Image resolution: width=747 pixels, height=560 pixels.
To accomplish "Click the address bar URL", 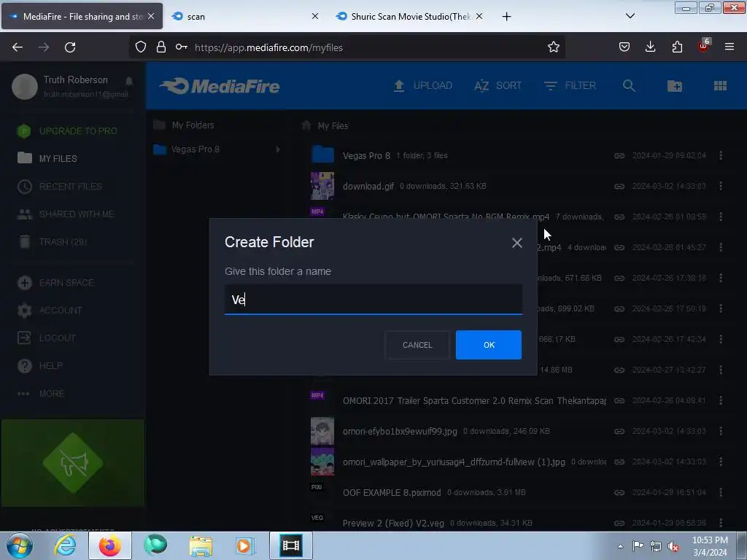I will pos(268,47).
